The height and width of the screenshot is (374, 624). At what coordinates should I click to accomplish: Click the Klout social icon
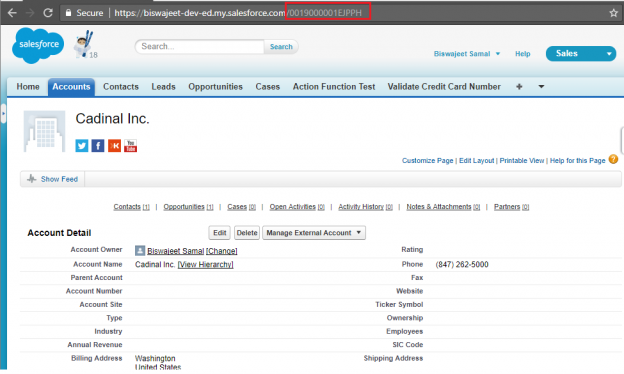pos(114,146)
